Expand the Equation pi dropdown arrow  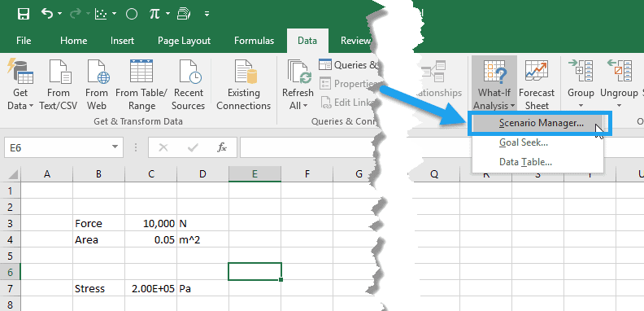[x=168, y=15]
